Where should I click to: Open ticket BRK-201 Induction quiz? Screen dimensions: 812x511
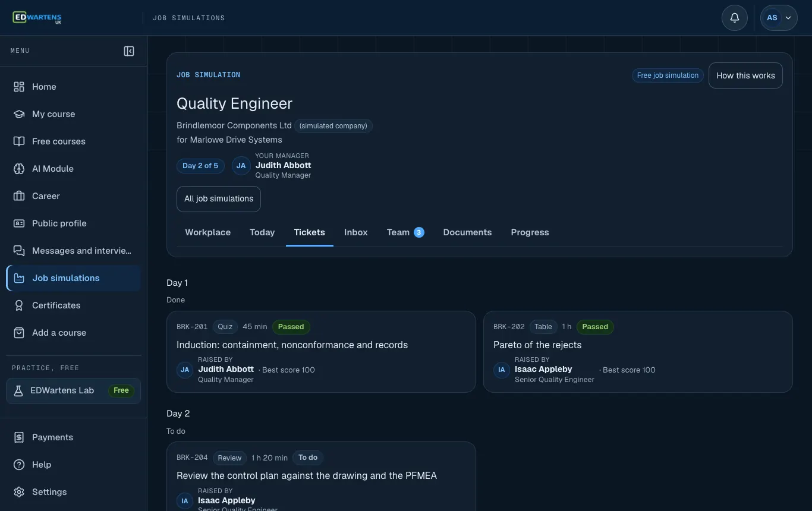[321, 352]
